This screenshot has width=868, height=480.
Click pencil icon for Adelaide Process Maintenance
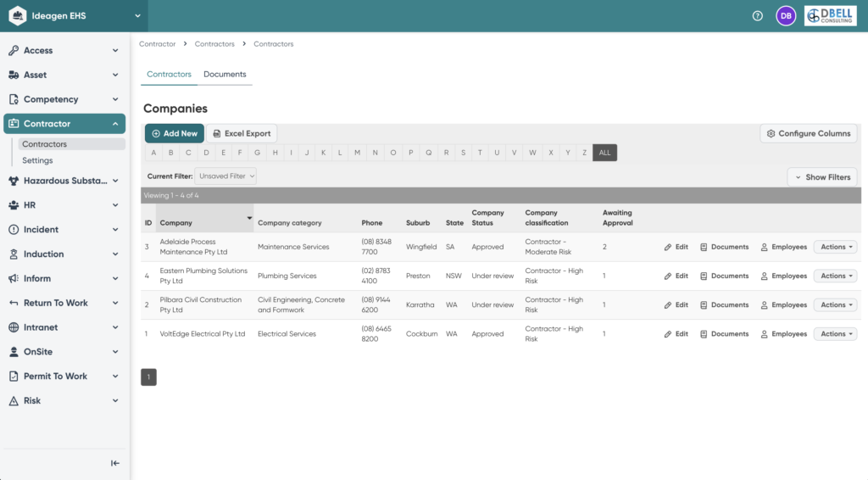[x=668, y=247]
